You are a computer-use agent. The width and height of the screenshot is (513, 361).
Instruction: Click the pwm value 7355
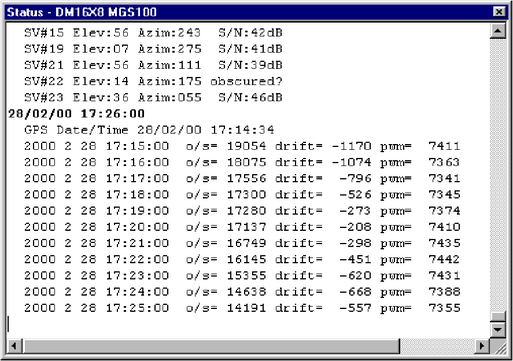pyautogui.click(x=444, y=308)
